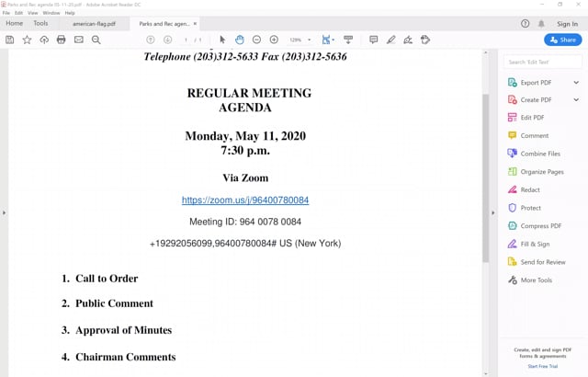
Task: Choose the Selection arrow tool
Action: coord(222,40)
